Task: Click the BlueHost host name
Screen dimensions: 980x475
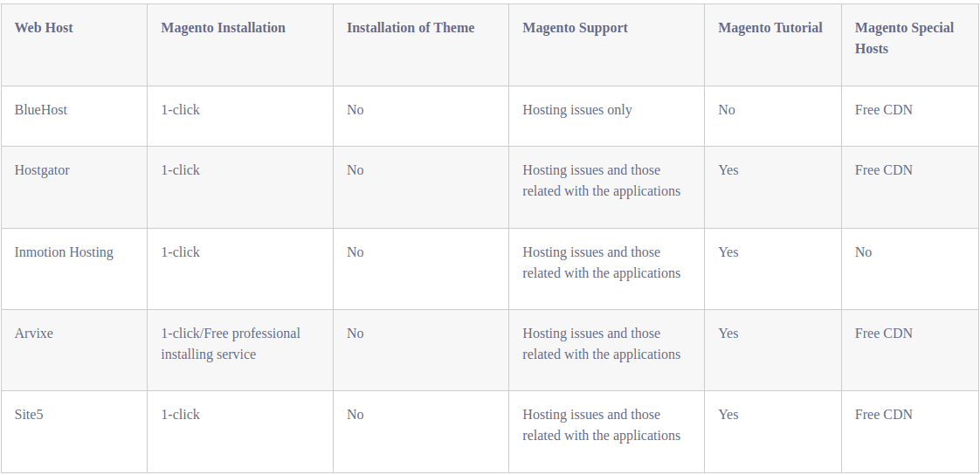Action: point(41,110)
